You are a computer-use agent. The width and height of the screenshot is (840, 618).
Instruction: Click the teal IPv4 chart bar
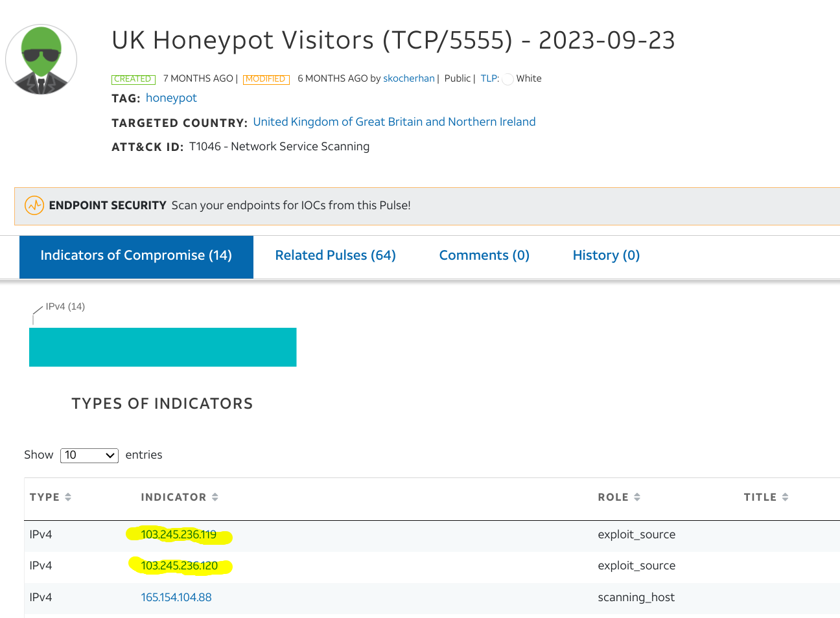[163, 347]
